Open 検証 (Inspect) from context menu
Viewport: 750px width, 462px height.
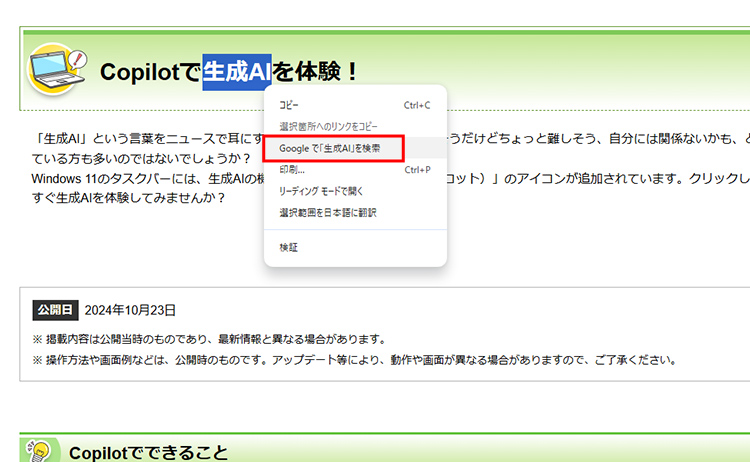[x=355, y=247]
